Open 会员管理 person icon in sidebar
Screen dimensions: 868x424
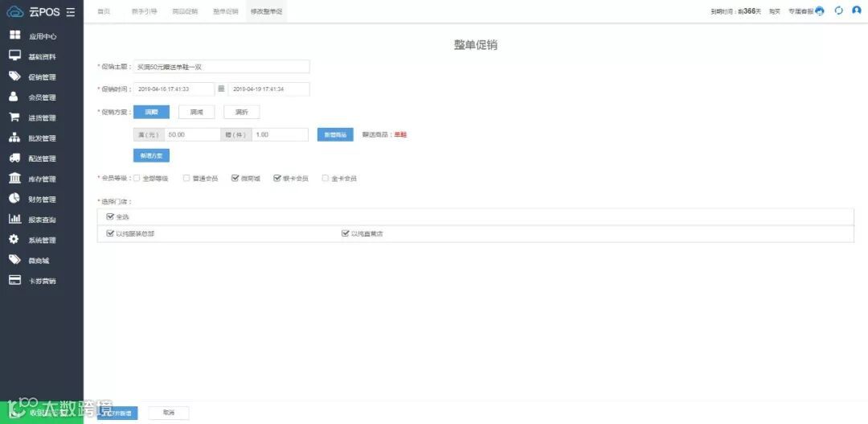pos(15,97)
